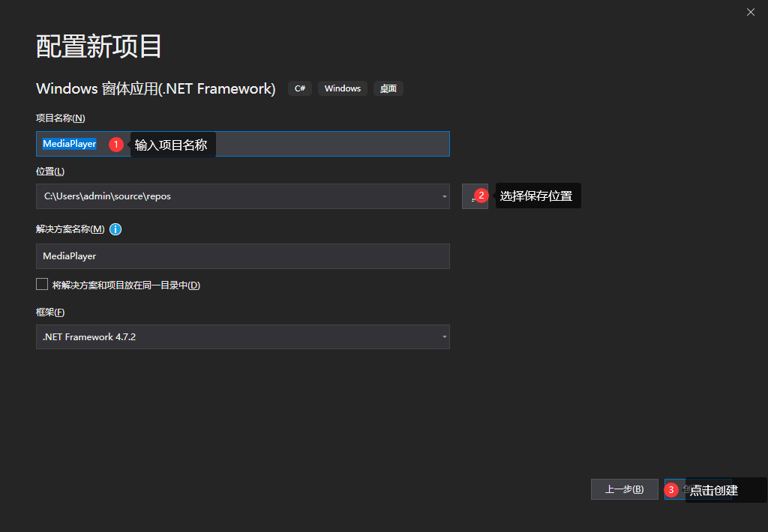
Task: Click the 桌面 project type tag
Action: (388, 88)
